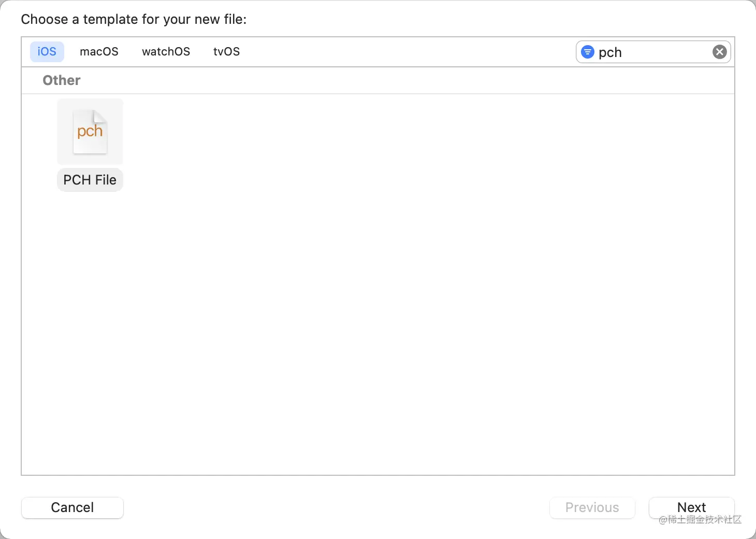Open the watchOS templates tab

pyautogui.click(x=166, y=52)
